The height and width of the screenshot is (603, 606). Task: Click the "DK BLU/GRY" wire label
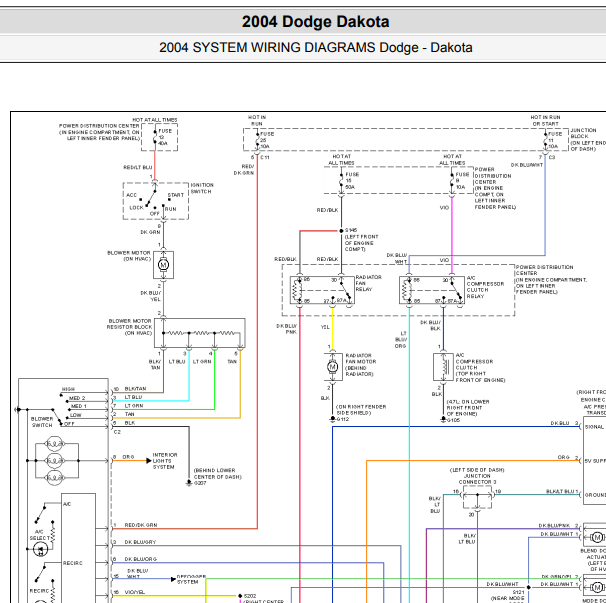[x=140, y=542]
